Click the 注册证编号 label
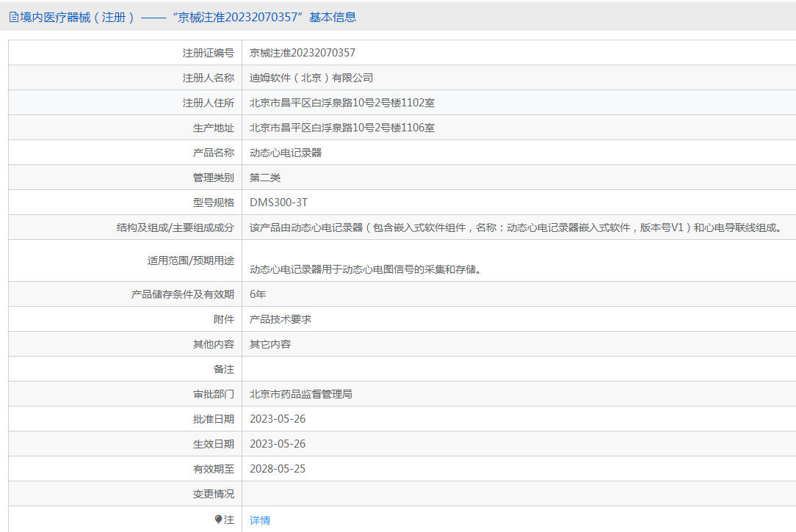This screenshot has height=532, width=796. coord(208,53)
